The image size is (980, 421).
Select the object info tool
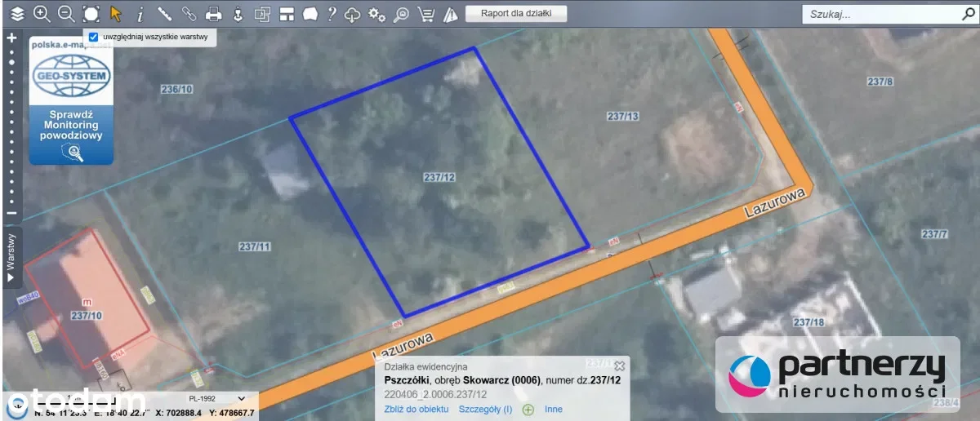(x=140, y=13)
